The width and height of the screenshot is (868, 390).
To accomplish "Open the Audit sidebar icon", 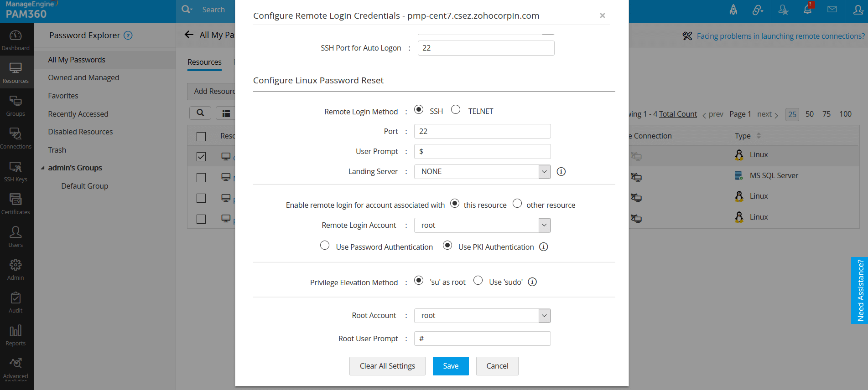I will click(16, 303).
